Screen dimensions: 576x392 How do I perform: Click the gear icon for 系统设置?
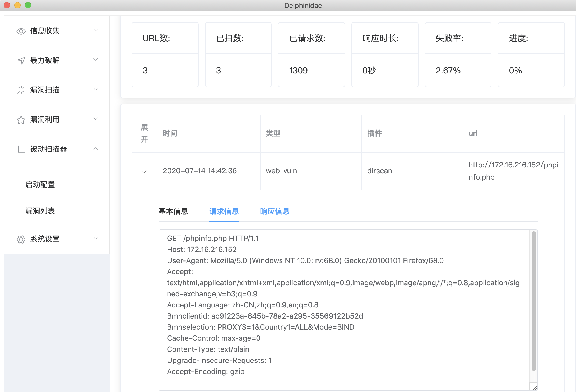(21, 239)
